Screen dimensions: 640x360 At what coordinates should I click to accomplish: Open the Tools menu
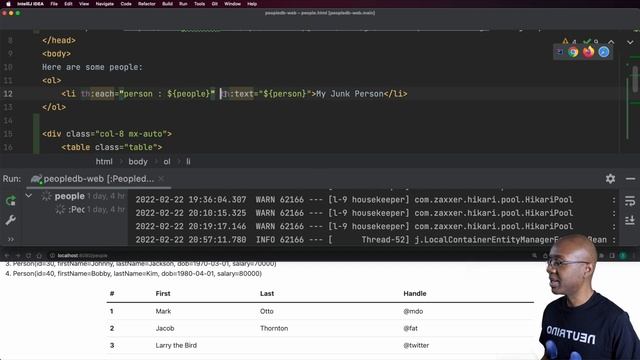point(199,4)
